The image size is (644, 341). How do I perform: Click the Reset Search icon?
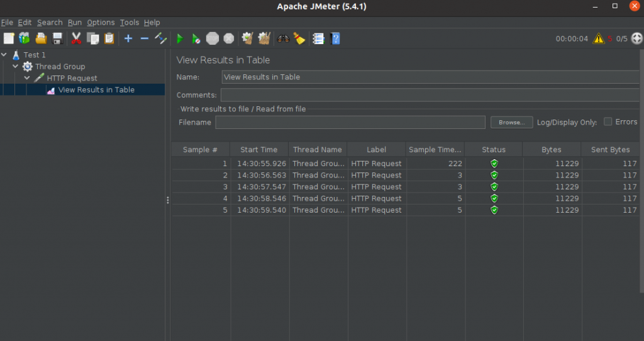click(x=299, y=38)
